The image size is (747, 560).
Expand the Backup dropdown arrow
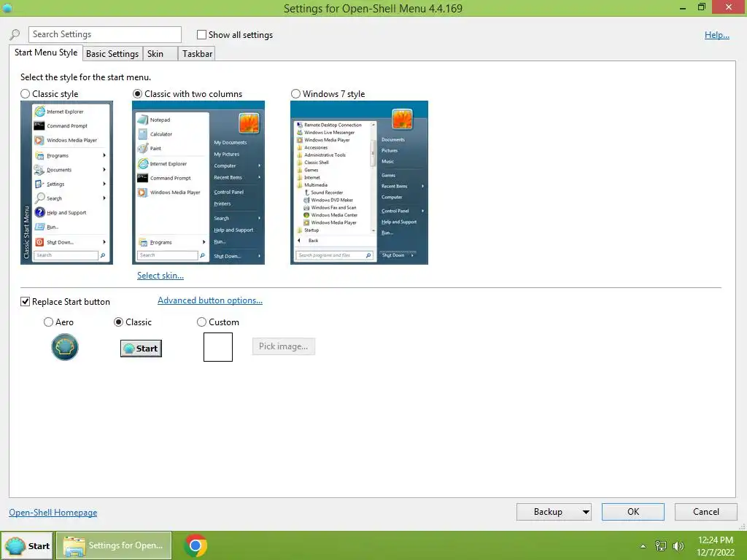pos(586,512)
